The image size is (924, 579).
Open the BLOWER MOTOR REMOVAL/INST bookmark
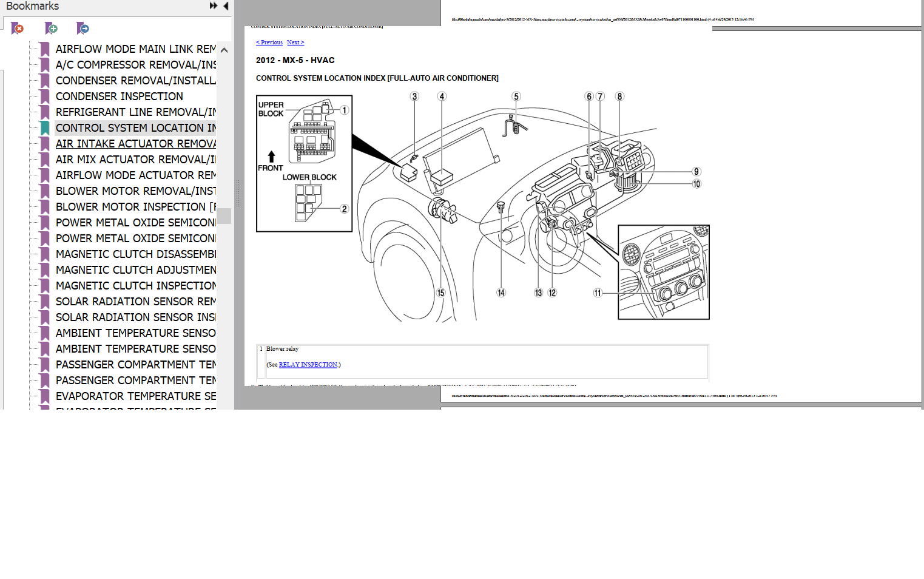pos(136,191)
